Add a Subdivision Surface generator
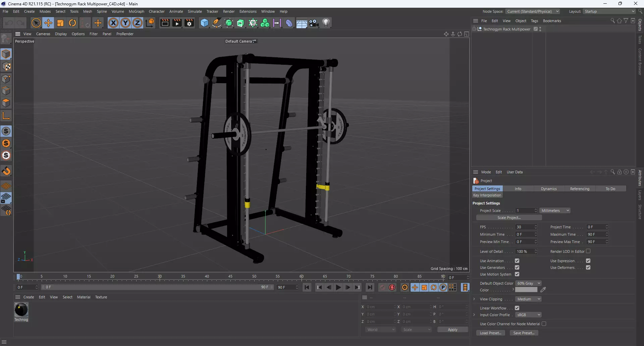This screenshot has height=346, width=644. [229, 23]
